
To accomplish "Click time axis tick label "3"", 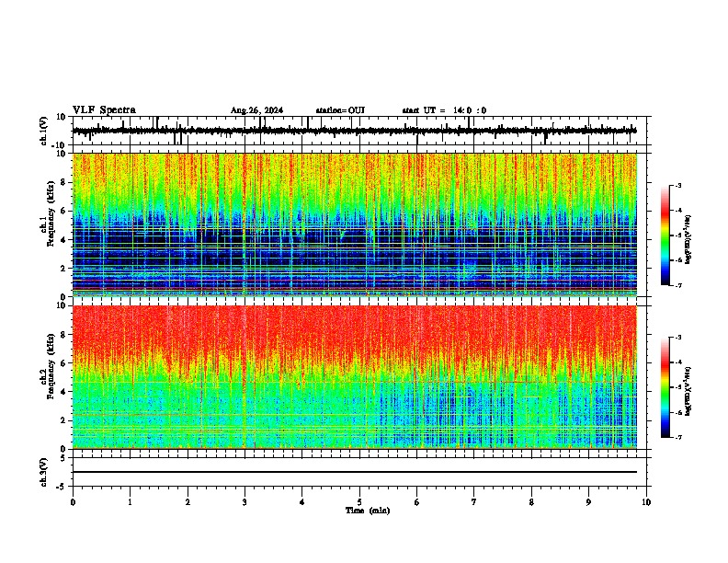I will tap(245, 502).
